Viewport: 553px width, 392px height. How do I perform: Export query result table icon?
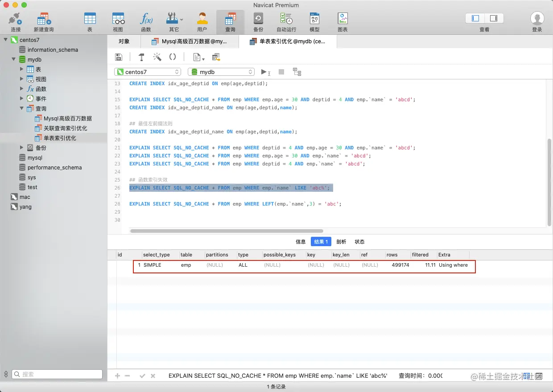click(x=216, y=57)
